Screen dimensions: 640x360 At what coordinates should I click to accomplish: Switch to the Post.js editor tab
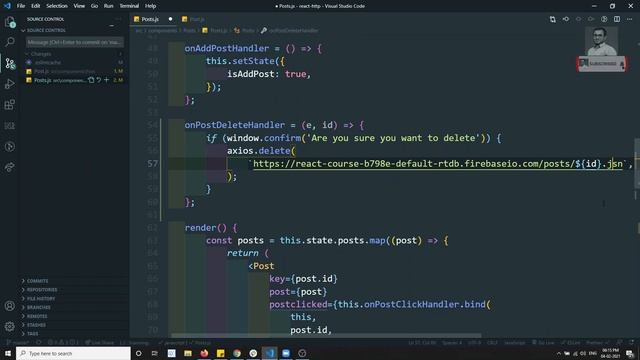[194, 19]
